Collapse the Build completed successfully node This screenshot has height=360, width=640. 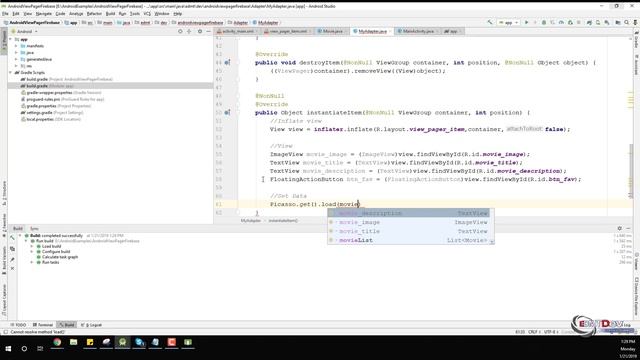click(x=20, y=236)
